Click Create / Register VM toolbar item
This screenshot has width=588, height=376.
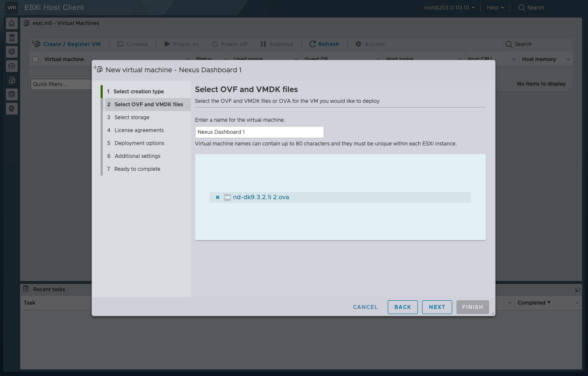point(66,44)
